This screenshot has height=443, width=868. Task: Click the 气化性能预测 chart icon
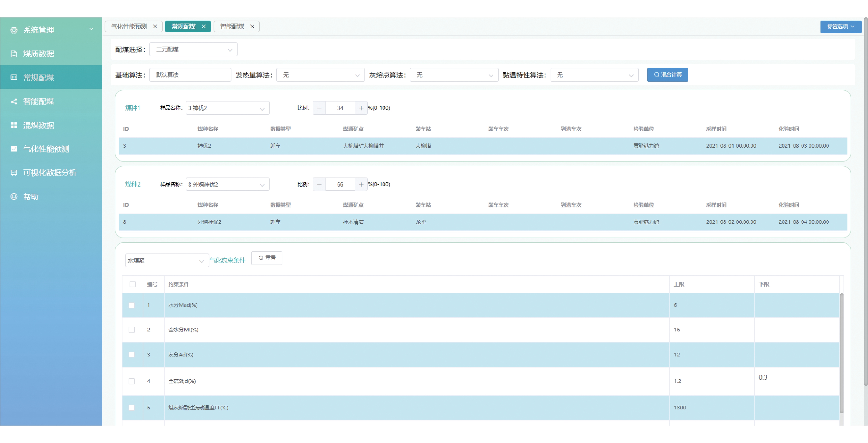(14, 149)
